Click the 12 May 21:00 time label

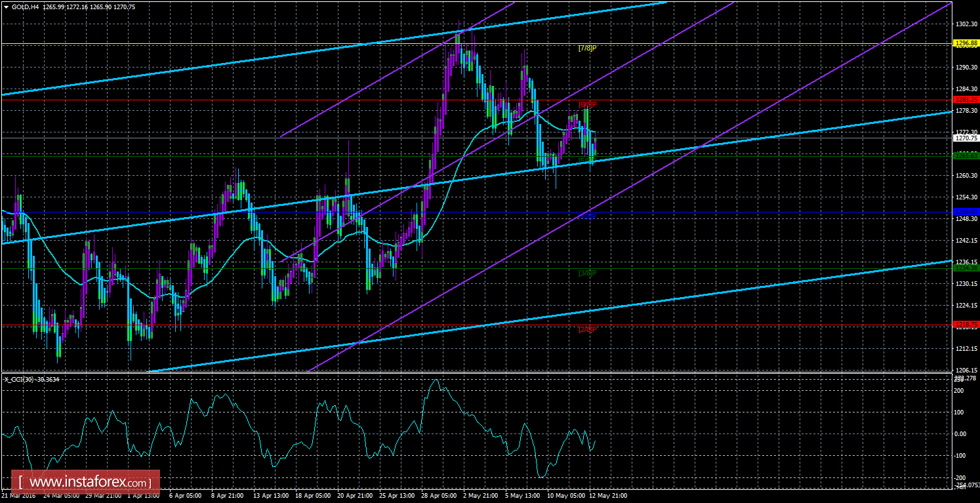point(608,496)
